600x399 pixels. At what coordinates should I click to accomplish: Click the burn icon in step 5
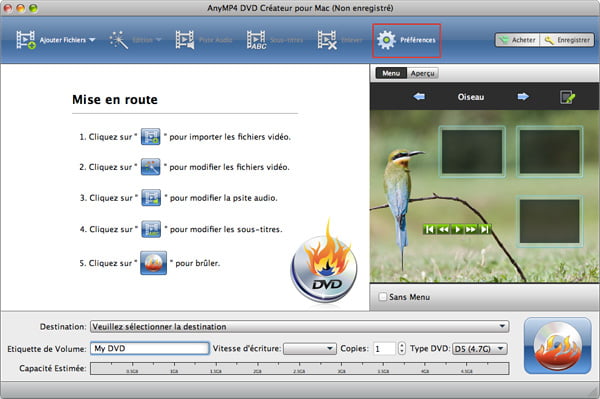click(x=153, y=263)
